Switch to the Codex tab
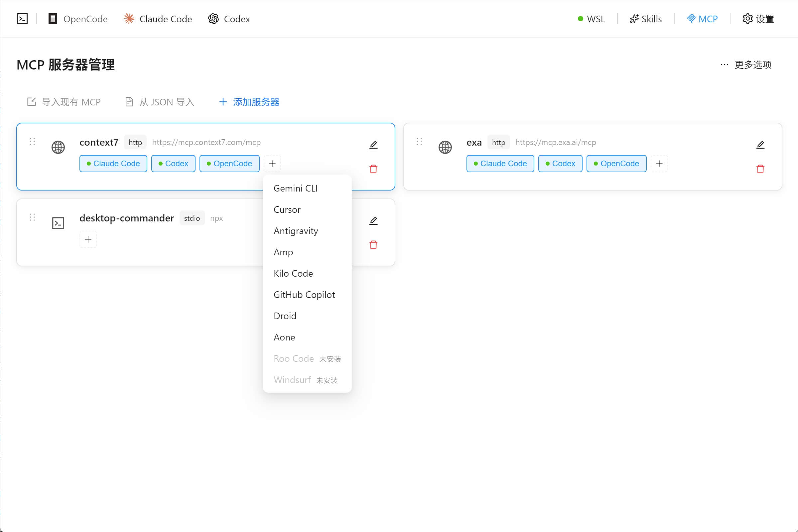798x532 pixels. point(229,19)
